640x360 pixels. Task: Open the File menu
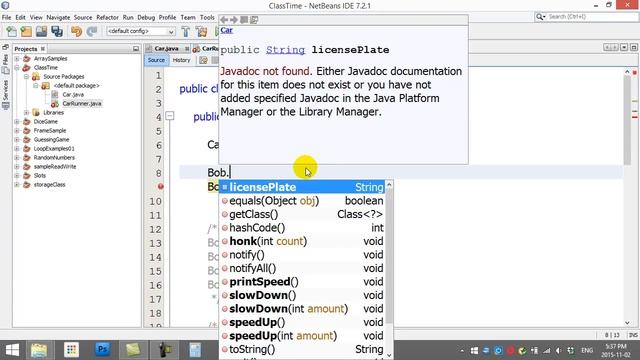[x=6, y=18]
